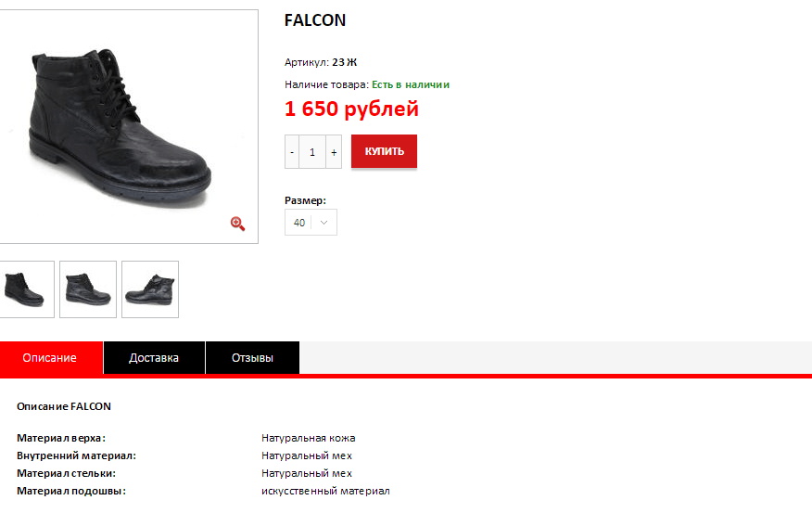Open the Доставка tab
This screenshot has width=812, height=513.
click(x=154, y=358)
